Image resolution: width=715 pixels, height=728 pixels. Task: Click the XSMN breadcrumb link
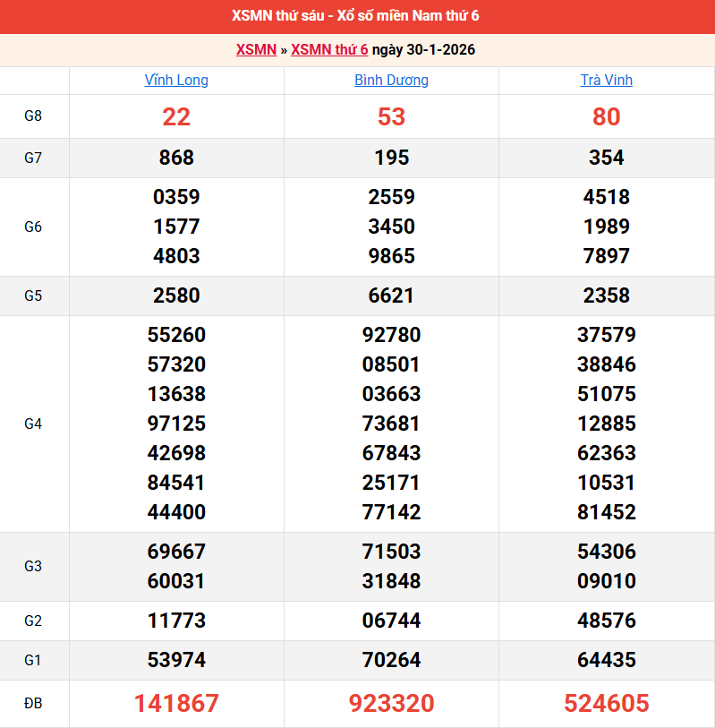coord(256,50)
